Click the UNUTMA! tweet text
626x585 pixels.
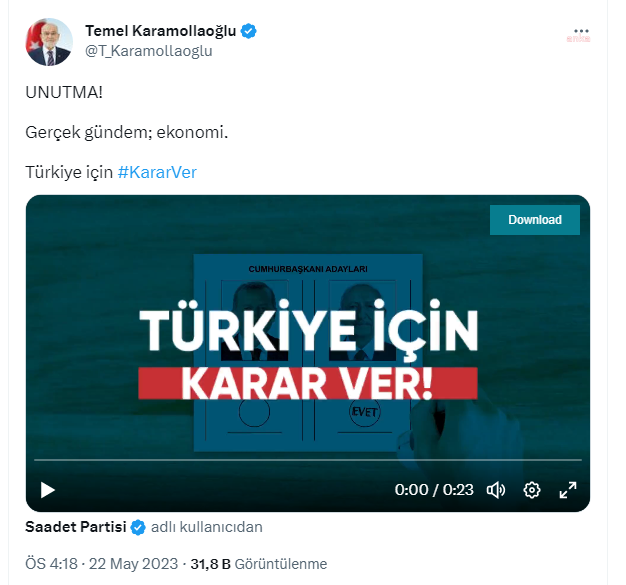(64, 92)
